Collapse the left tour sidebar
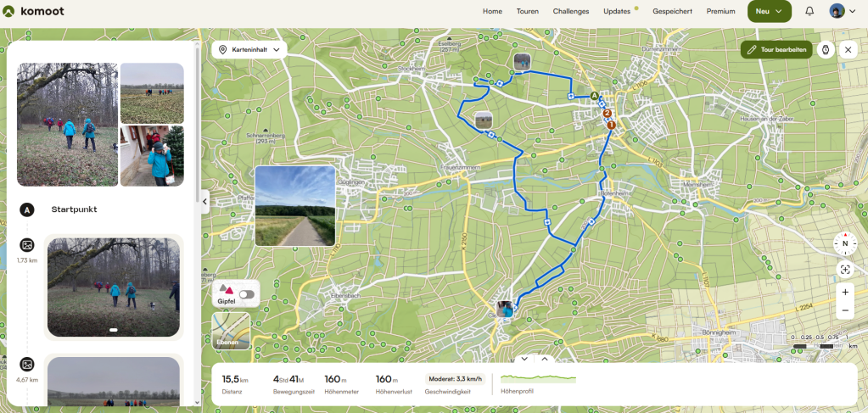This screenshot has width=868, height=413. click(204, 202)
